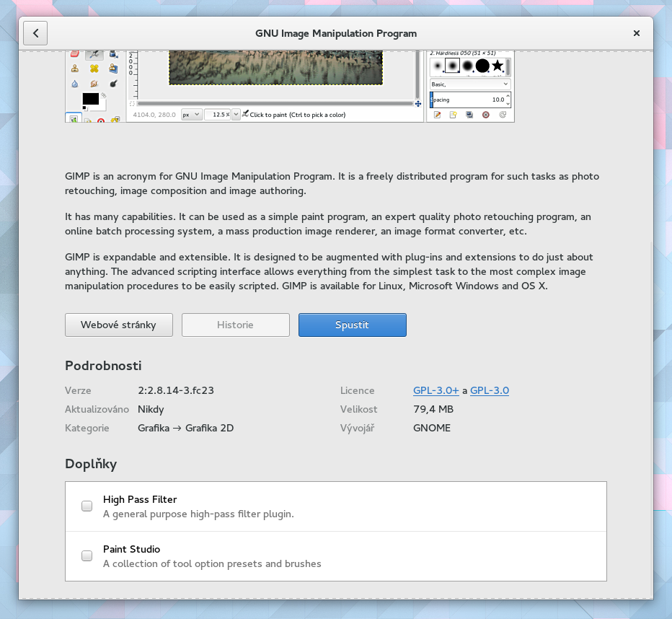This screenshot has width=672, height=619.
Task: Click the New brush icon
Action: click(x=453, y=114)
